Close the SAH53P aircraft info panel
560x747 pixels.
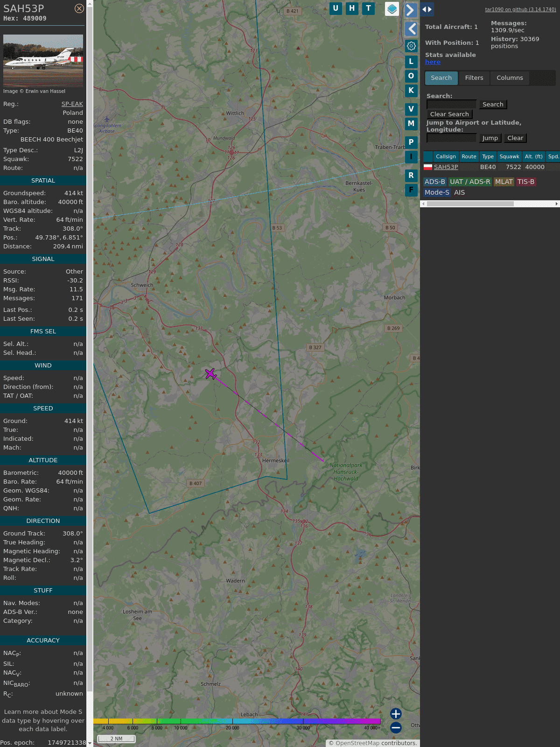tap(79, 8)
